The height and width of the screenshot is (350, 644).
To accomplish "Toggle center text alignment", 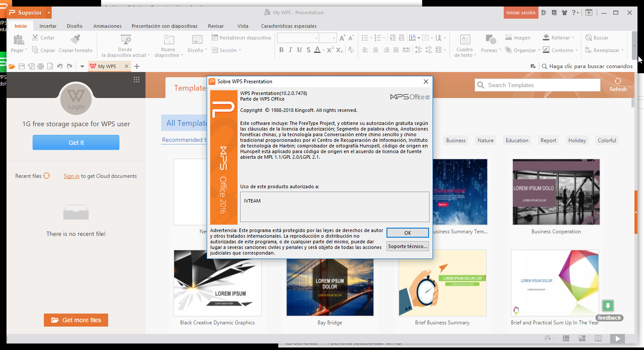I will (x=376, y=50).
